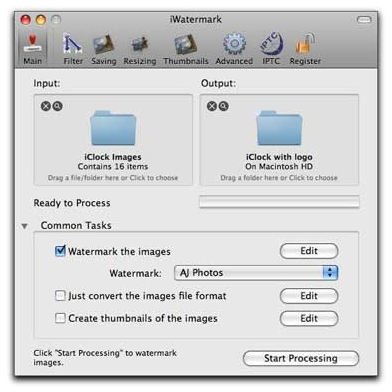Collapse the Common Tasks disclosure triangle
This screenshot has height=392, width=392.
pos(24,226)
